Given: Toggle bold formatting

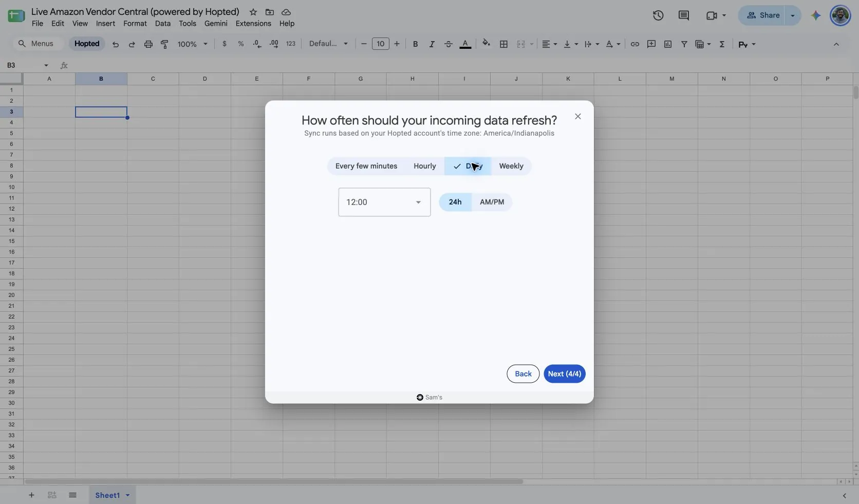Looking at the screenshot, I should 416,44.
